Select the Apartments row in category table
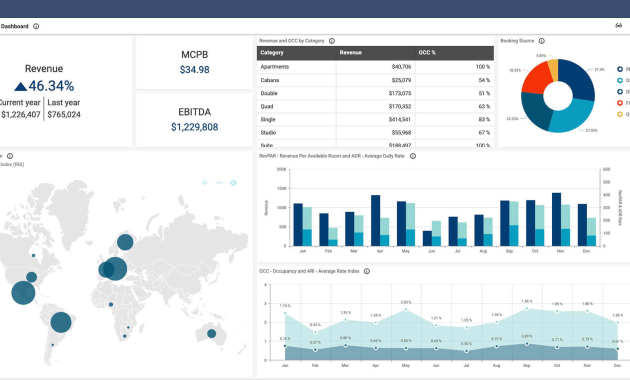Screen dimensions: 630x380 click(x=375, y=67)
